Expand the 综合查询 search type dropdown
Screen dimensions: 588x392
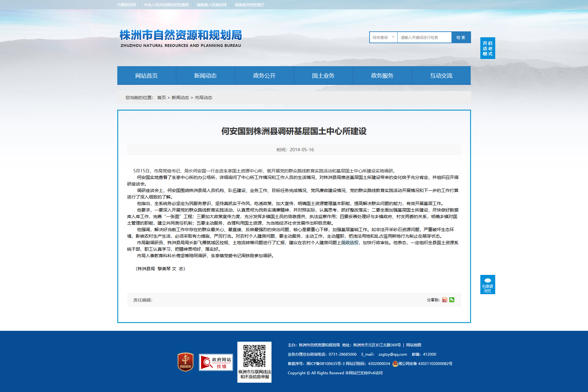click(x=384, y=37)
